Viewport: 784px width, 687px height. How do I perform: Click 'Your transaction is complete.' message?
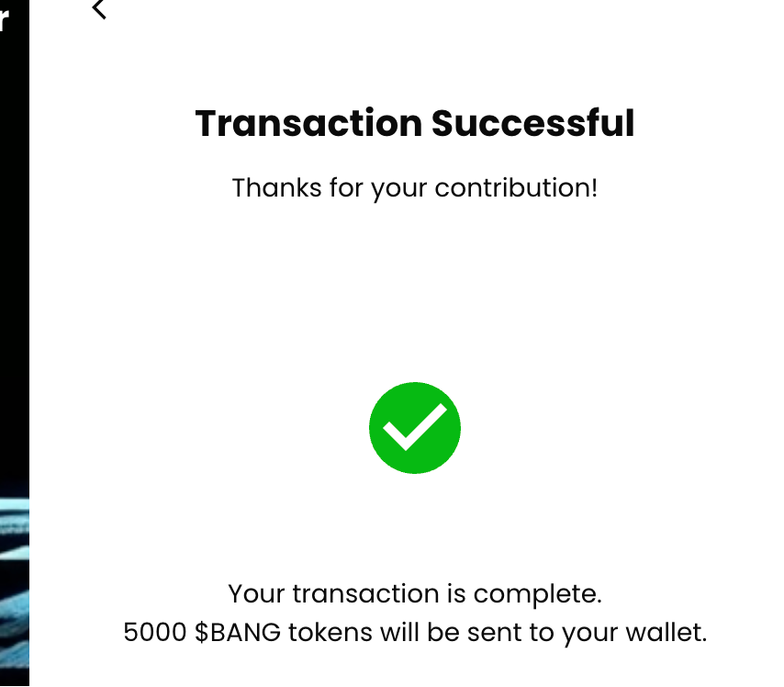(415, 593)
